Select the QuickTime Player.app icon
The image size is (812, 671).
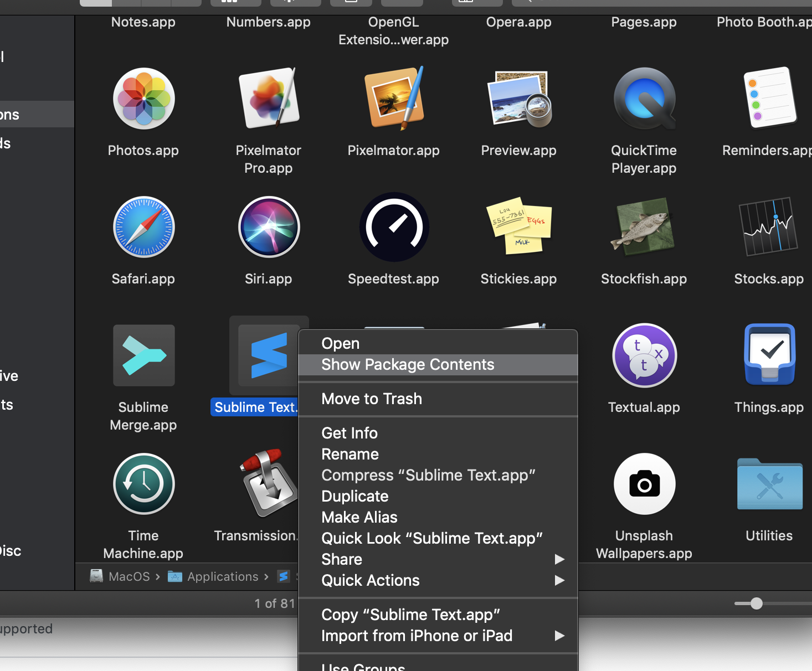click(x=645, y=99)
